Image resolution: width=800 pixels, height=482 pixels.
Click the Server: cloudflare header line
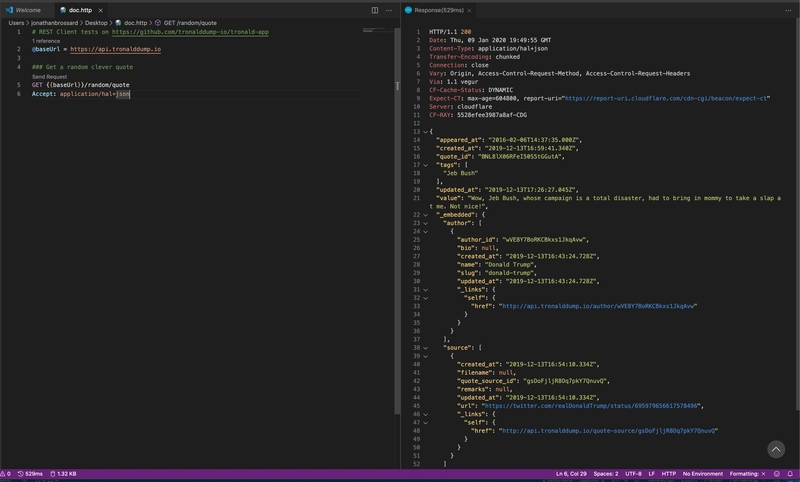(460, 107)
